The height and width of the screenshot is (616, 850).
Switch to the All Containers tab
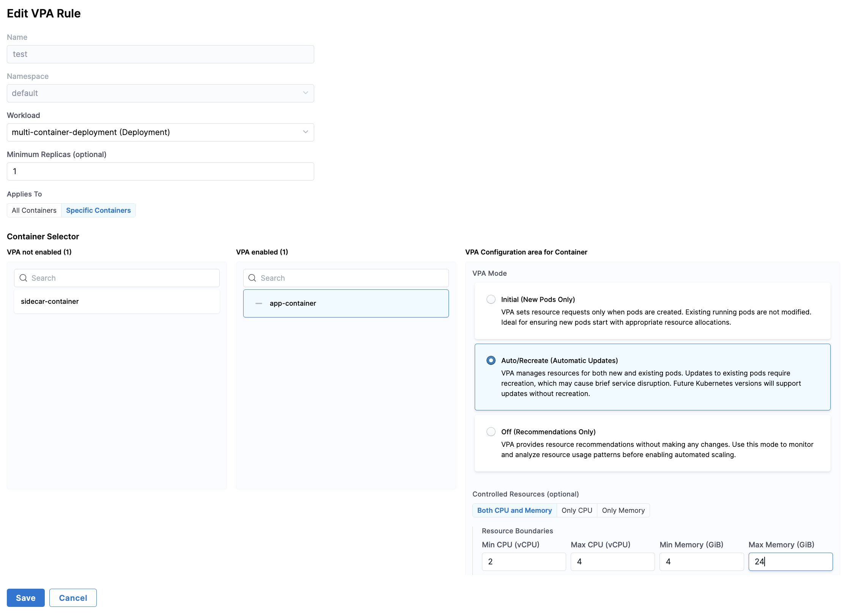click(x=34, y=211)
